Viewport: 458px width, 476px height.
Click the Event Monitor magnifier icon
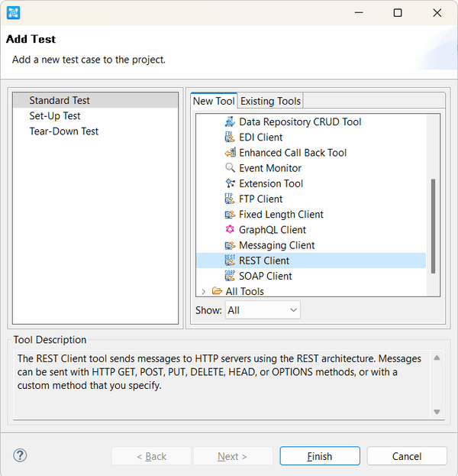tap(230, 168)
